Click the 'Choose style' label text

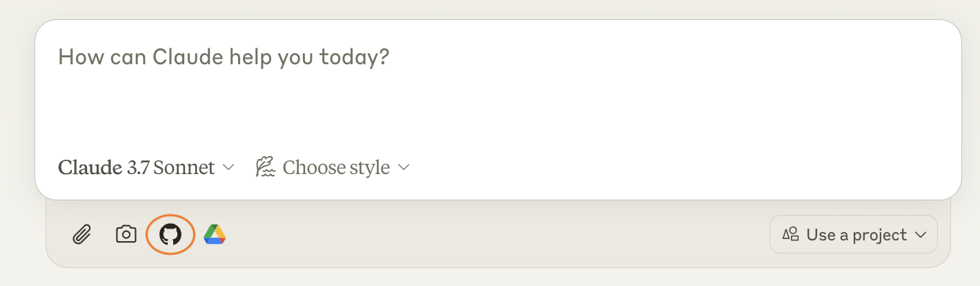click(336, 167)
